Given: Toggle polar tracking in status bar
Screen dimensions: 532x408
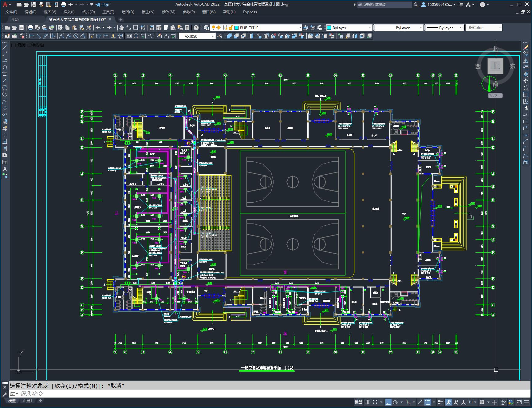Looking at the screenshot, I should click(x=395, y=402).
